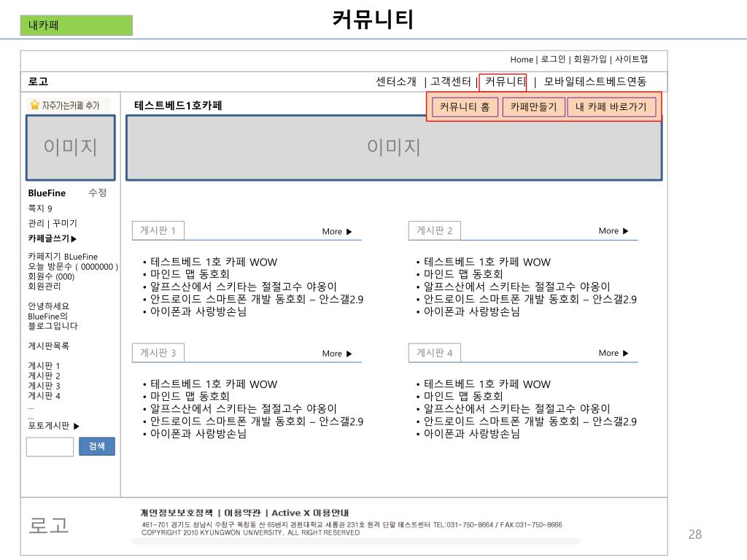Viewport: 747px width, 560px height.
Task: Open the 센터소개 menu
Action: tap(396, 82)
